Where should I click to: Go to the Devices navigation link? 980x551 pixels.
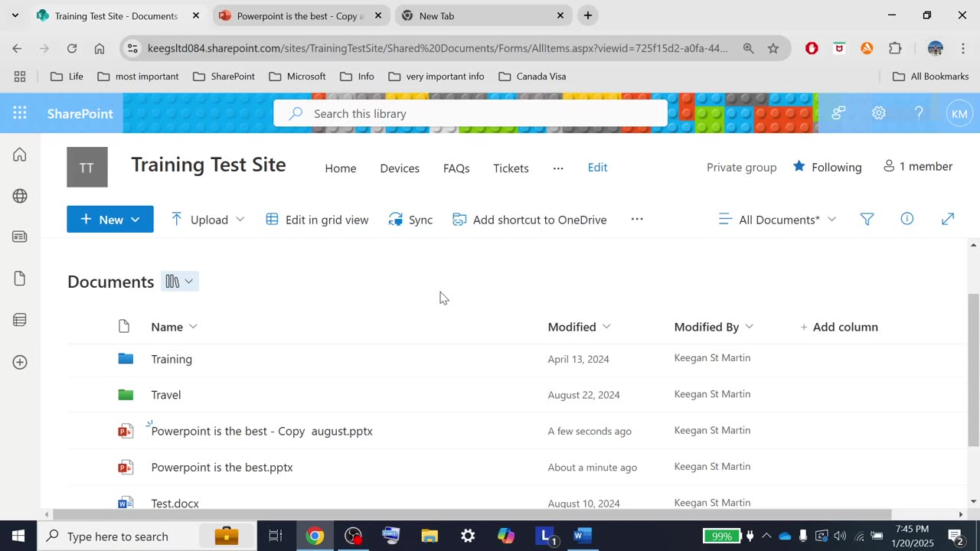tap(400, 168)
